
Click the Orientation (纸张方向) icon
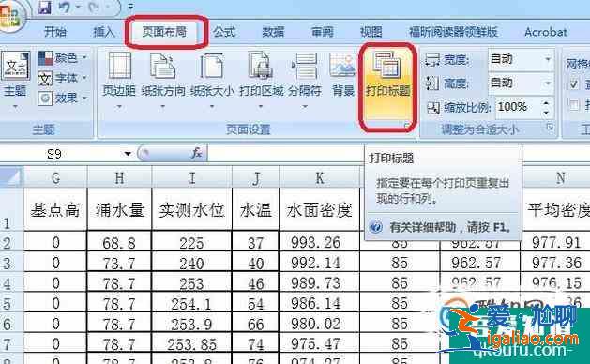163,65
